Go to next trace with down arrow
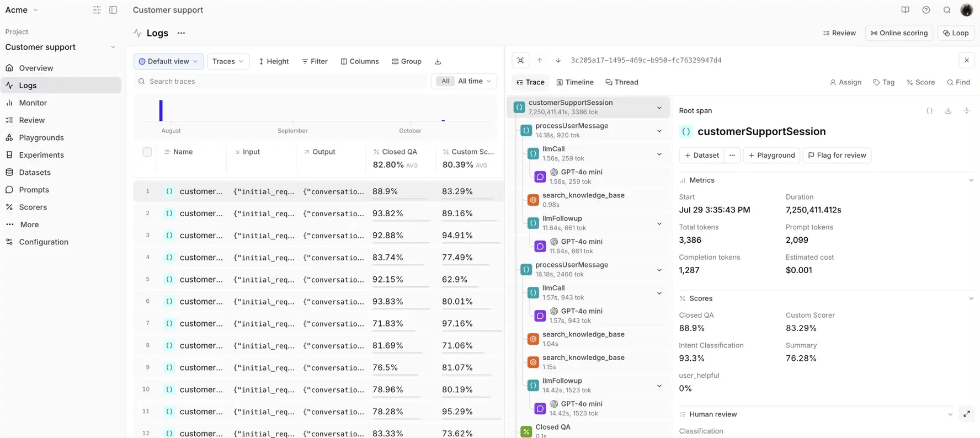The width and height of the screenshot is (980, 438). [558, 60]
